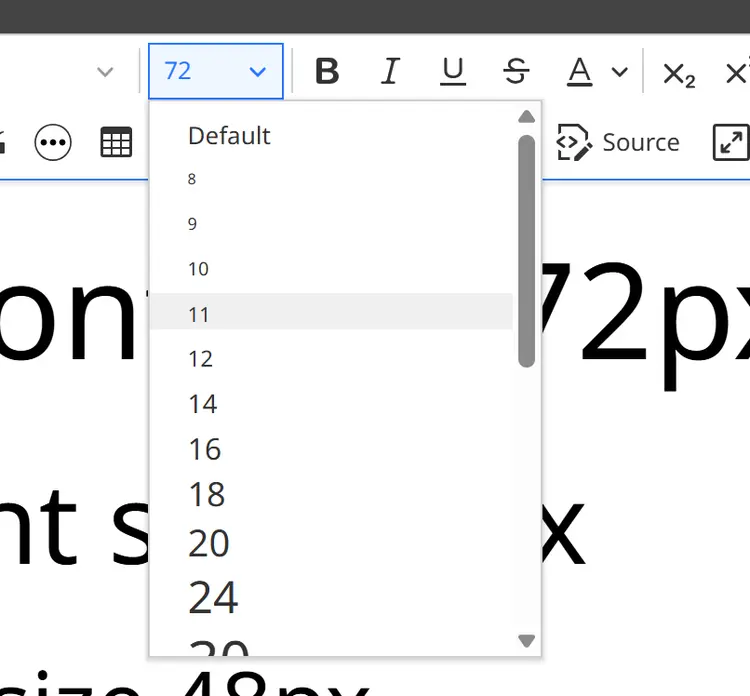Toggle fullscreen maximize editor
Screen dimensions: 750x696
(x=731, y=142)
